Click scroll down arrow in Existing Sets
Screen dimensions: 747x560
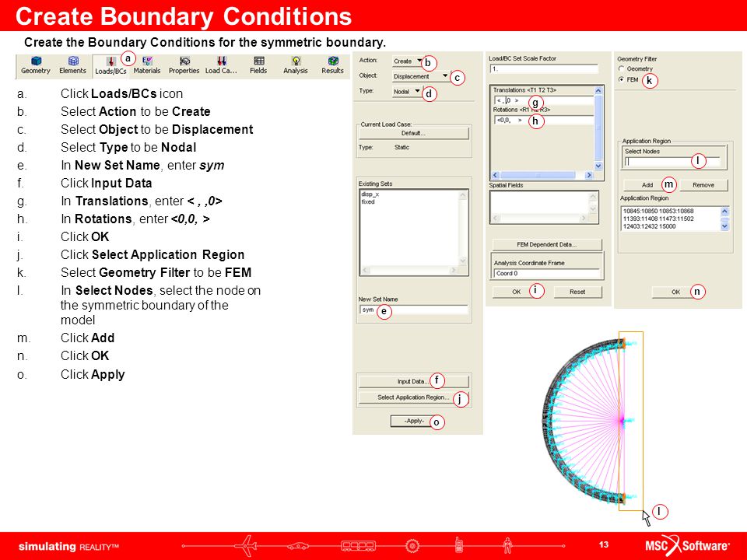pos(462,261)
